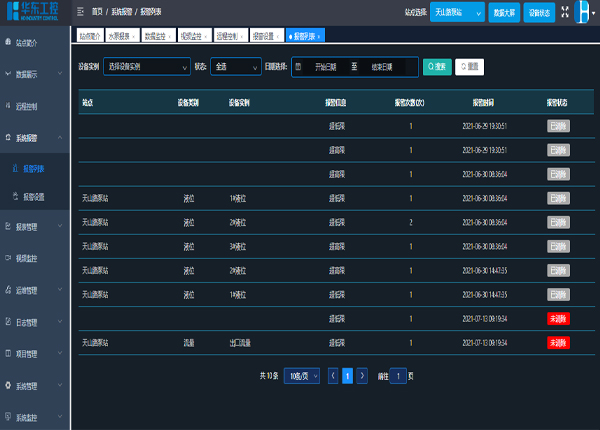Viewport: 600px width, 430px height.
Task: Open the 设备实例 selection dropdown
Action: 146,67
